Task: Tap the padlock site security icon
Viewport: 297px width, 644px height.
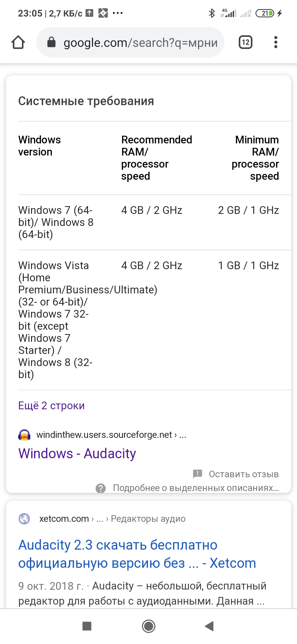Action: pyautogui.click(x=51, y=42)
